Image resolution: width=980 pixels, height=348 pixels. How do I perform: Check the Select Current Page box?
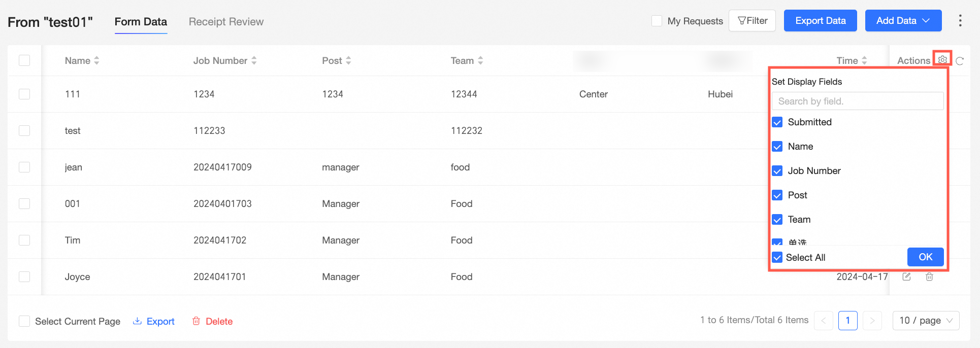pos(24,321)
